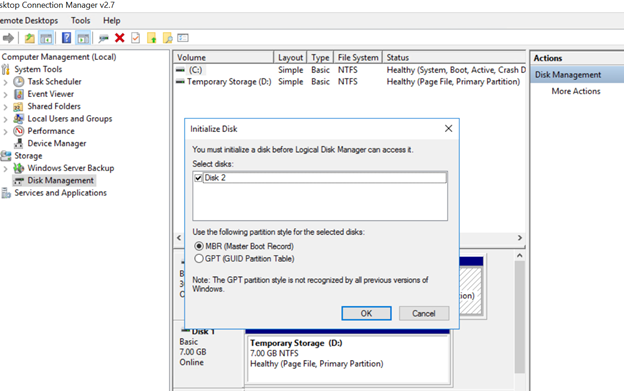Click the C: volume drive icon
The height and width of the screenshot is (391, 624).
coord(180,70)
